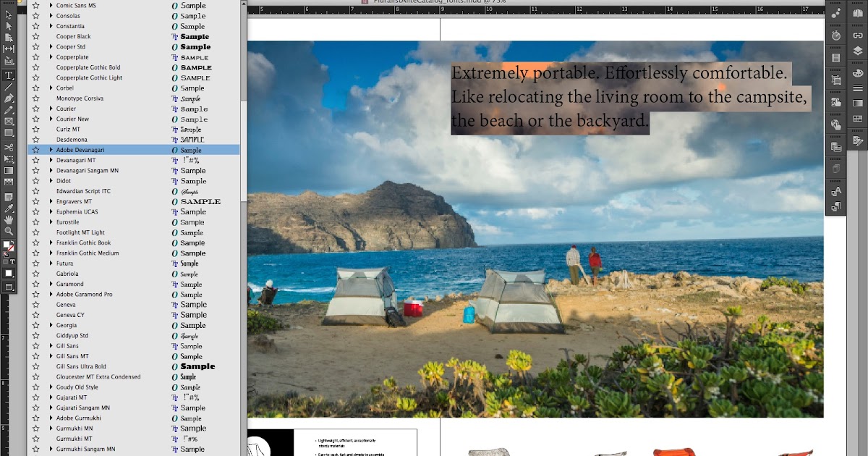Favorite the Cooper Black font star
868x456 pixels.
click(x=35, y=37)
